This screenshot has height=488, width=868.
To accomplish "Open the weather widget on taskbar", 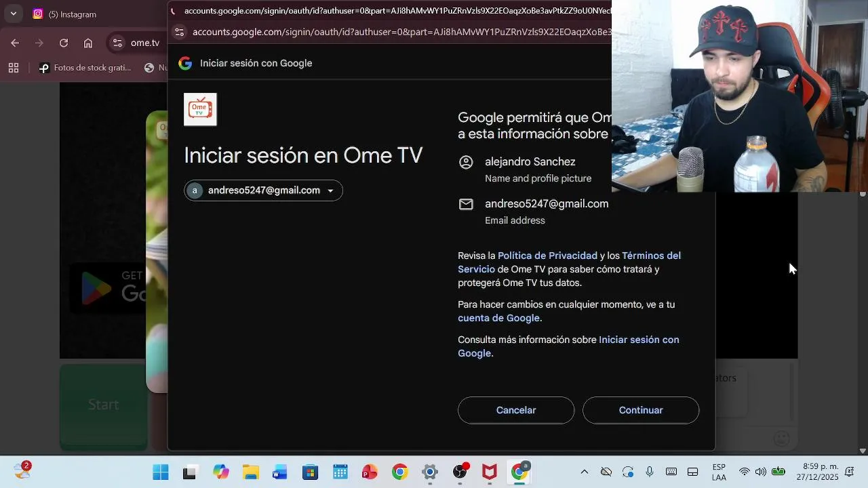I will (22, 470).
